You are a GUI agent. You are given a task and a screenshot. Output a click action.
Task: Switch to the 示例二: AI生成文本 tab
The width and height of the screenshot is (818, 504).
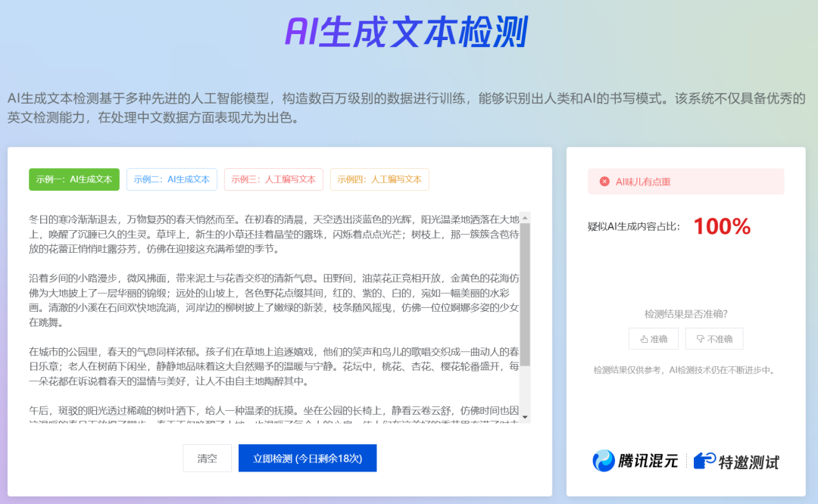(x=172, y=179)
